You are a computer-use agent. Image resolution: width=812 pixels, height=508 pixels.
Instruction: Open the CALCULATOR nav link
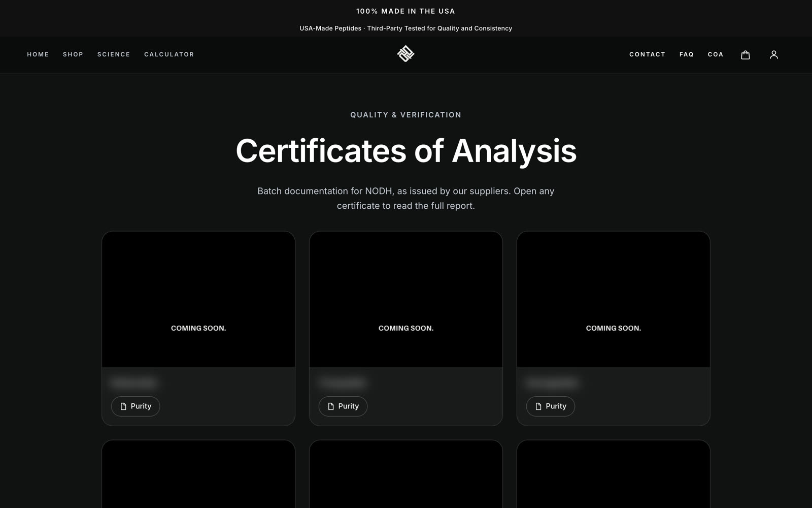(169, 54)
